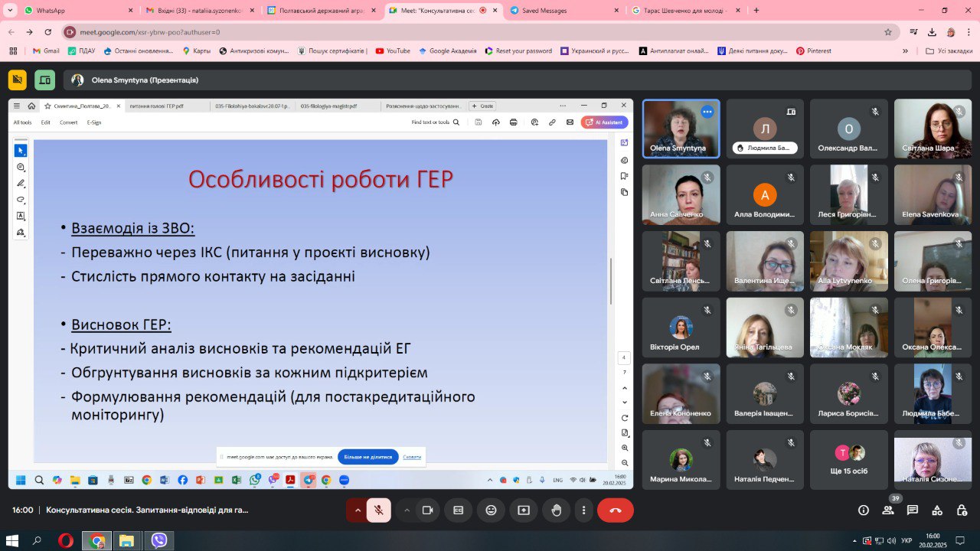Open the YouTube bookmark
Image resolution: width=980 pixels, height=551 pixels.
click(x=392, y=51)
